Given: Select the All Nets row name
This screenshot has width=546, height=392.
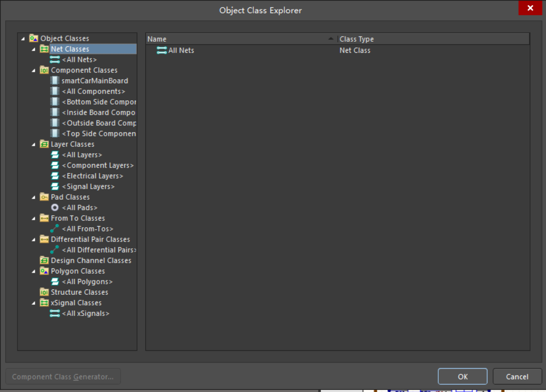Looking at the screenshot, I should [x=181, y=51].
